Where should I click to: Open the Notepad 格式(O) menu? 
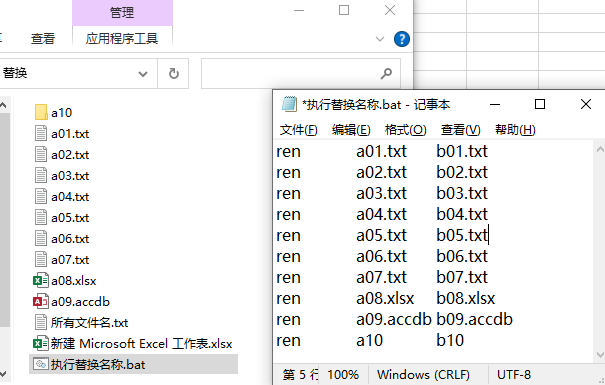point(406,130)
